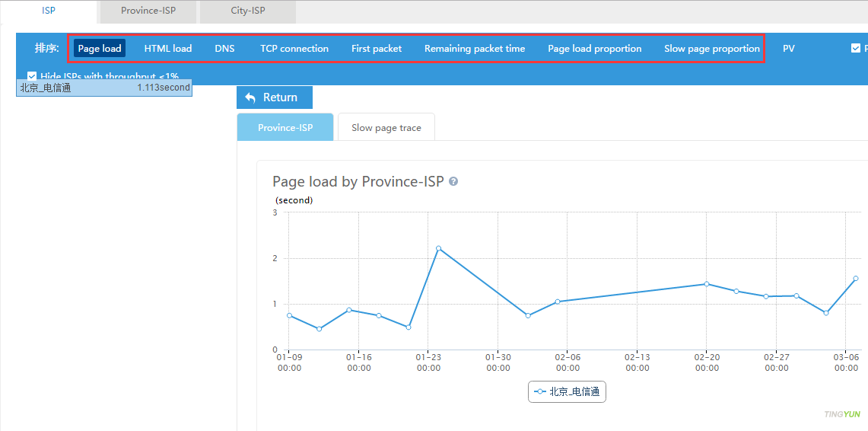The width and height of the screenshot is (868, 431).
Task: Sort by First packet
Action: click(377, 49)
